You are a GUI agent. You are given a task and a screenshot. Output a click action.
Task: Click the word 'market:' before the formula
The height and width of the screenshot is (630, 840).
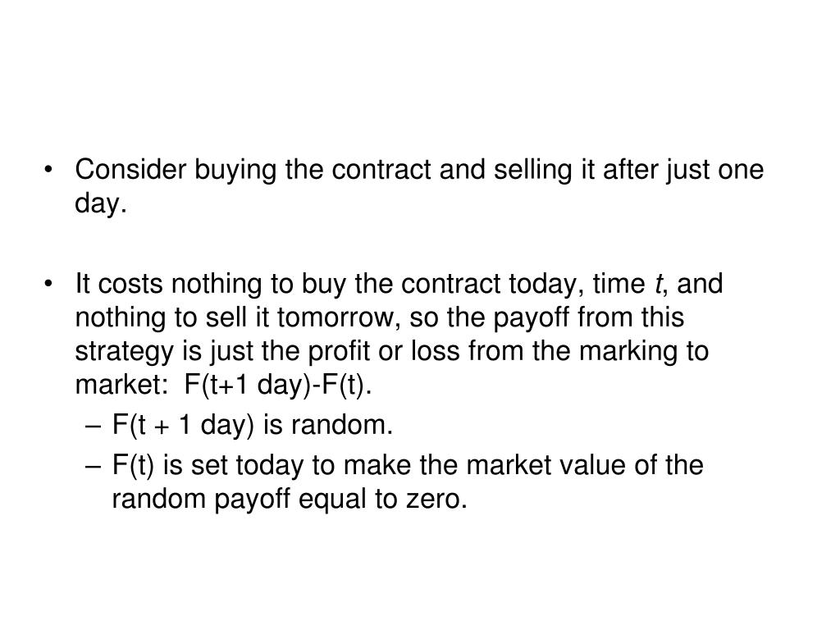(122, 385)
